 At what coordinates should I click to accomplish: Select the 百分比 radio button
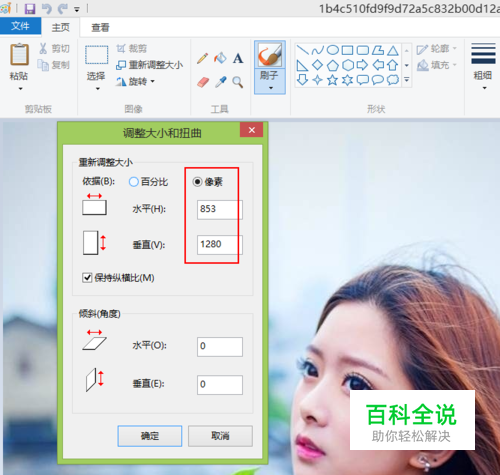click(134, 182)
